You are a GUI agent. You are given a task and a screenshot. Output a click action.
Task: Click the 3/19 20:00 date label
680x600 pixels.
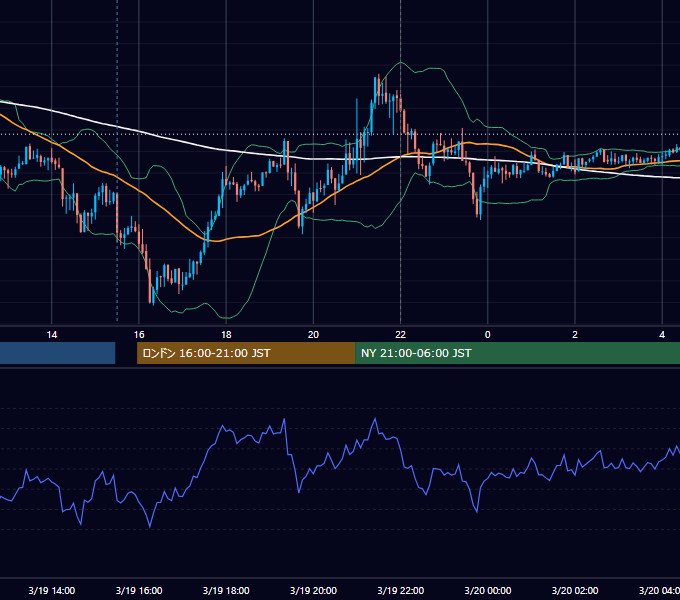[313, 590]
